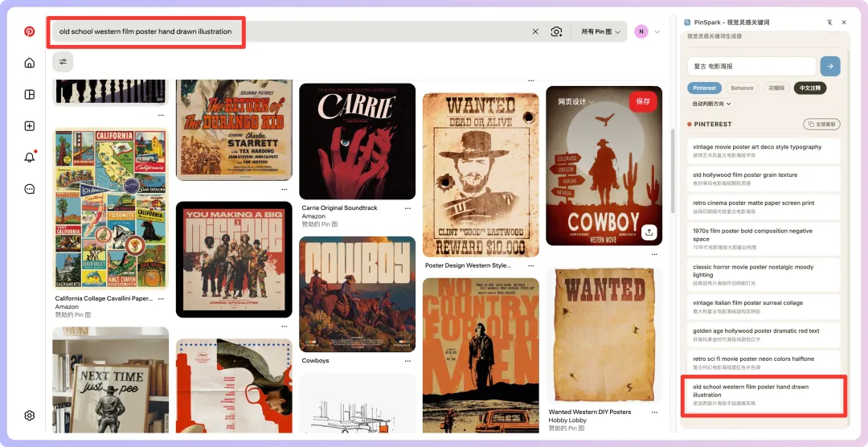Unpin the PinSpark panel
Viewport: 868px width, 447px height.
(829, 23)
